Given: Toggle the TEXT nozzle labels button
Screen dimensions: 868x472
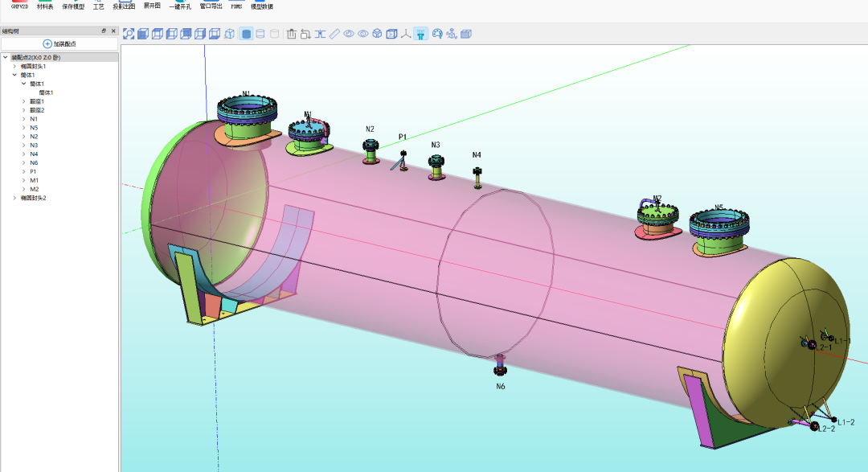Looking at the screenshot, I should (420, 34).
